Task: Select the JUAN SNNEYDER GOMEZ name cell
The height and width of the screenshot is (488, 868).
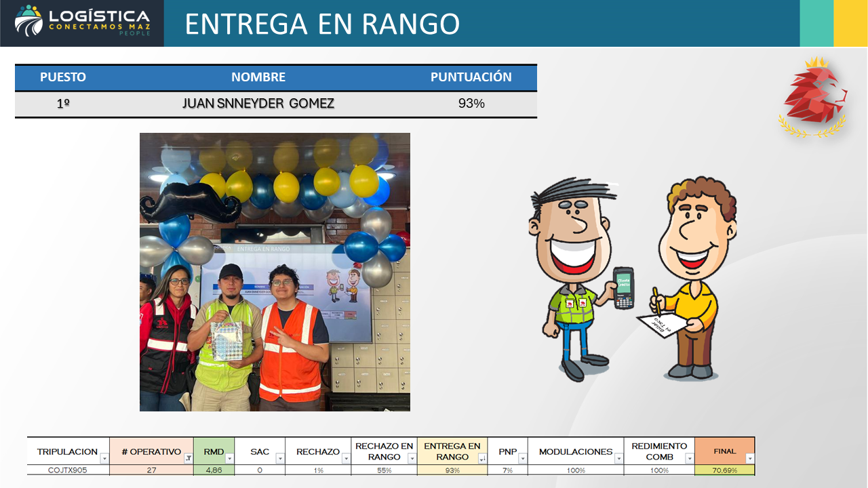Action: (258, 104)
